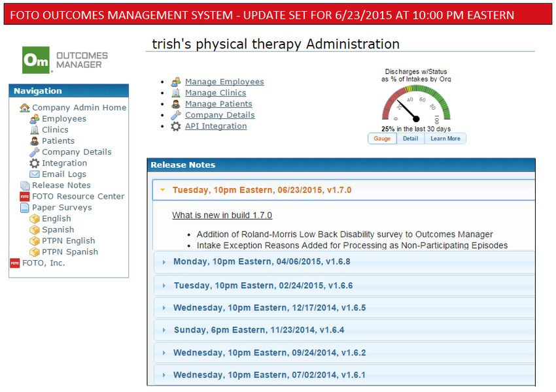The height and width of the screenshot is (392, 556).
Task: Click the wrench icon next to Company Details link
Action: pyautogui.click(x=176, y=115)
